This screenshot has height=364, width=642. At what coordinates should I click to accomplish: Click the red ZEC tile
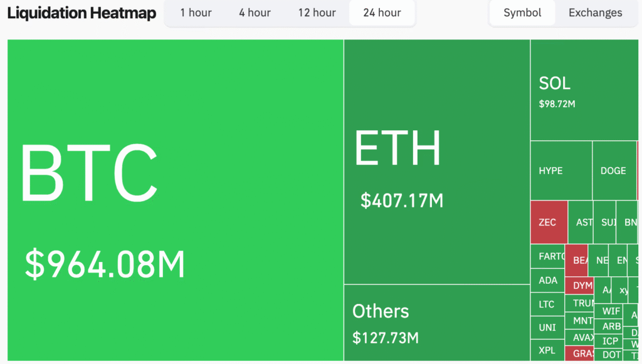point(549,222)
